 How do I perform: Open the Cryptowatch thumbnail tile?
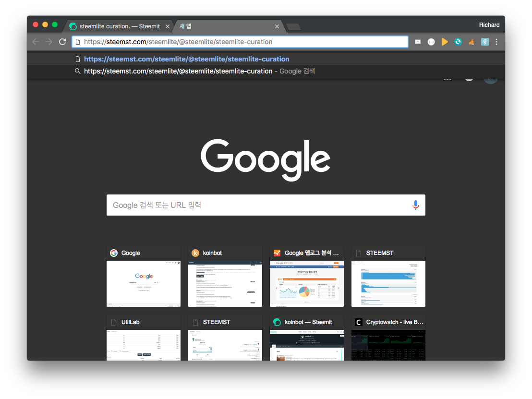pos(388,338)
